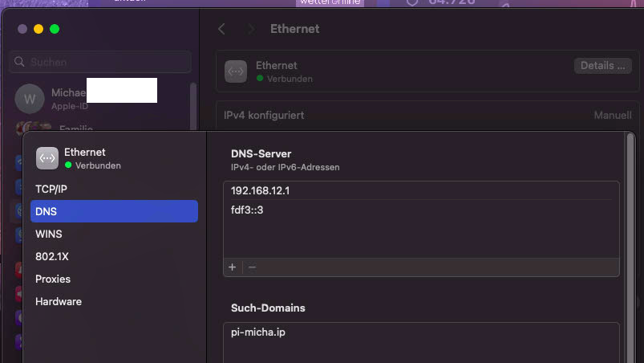The image size is (644, 363).
Task: Go to the Proxies section
Action: (53, 279)
